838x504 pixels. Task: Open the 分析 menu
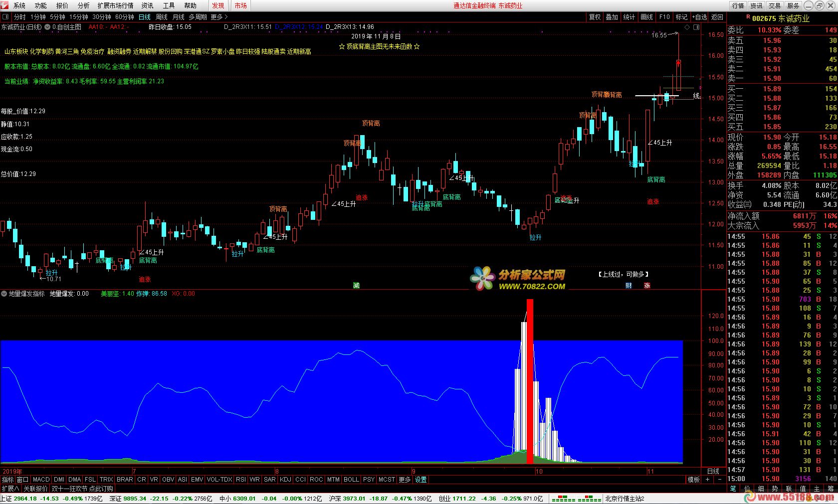coord(84,5)
